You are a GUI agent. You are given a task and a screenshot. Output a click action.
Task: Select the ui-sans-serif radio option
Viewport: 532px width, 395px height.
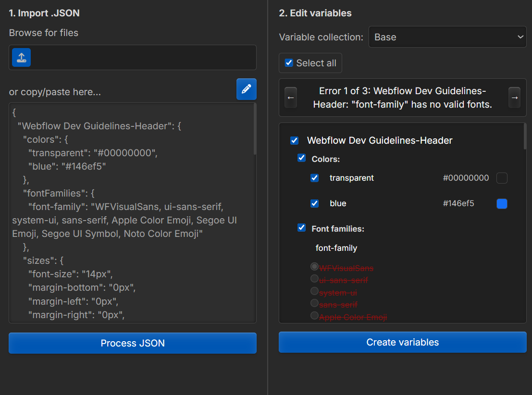pos(314,279)
